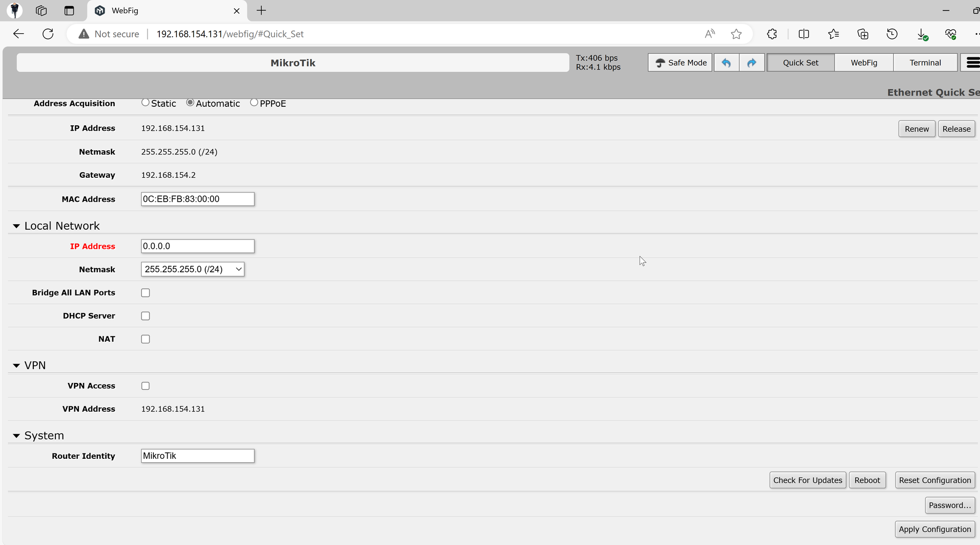Click the back navigation arrow icon

coord(18,34)
